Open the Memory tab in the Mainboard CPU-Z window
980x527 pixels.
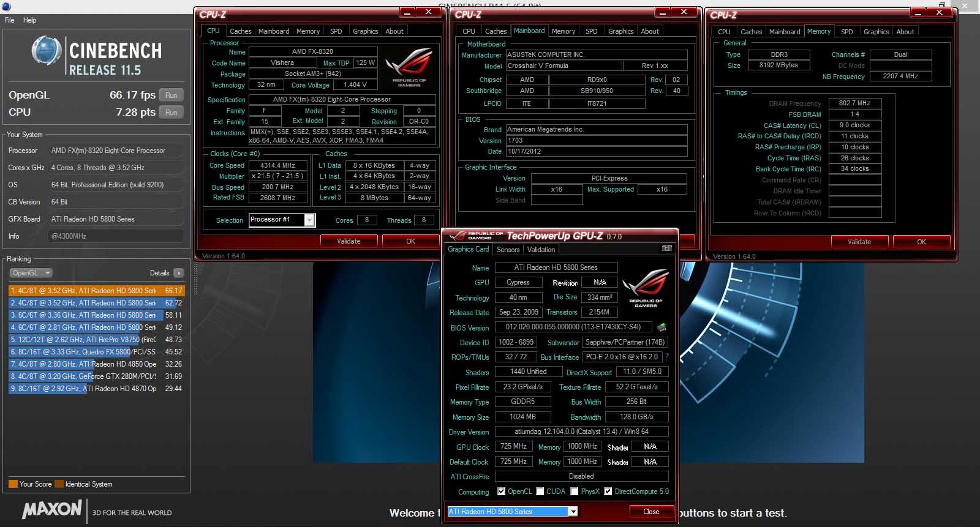(563, 31)
